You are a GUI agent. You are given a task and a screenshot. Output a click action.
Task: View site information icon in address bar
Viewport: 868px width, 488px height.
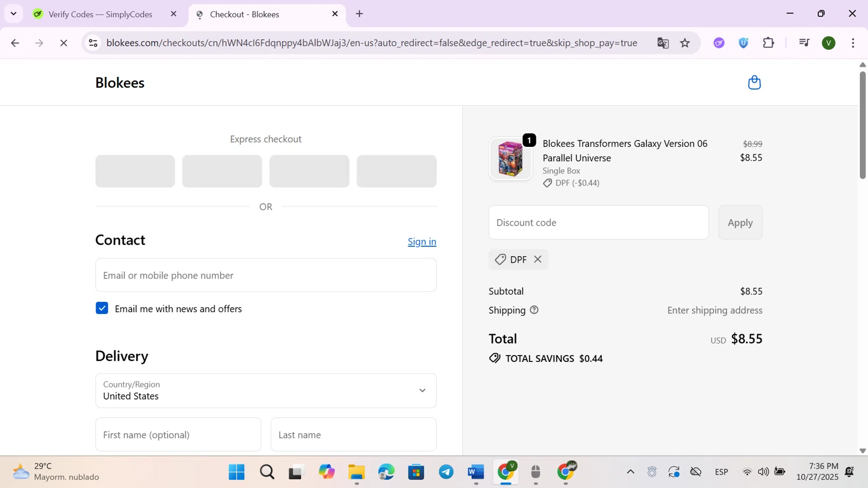click(93, 43)
